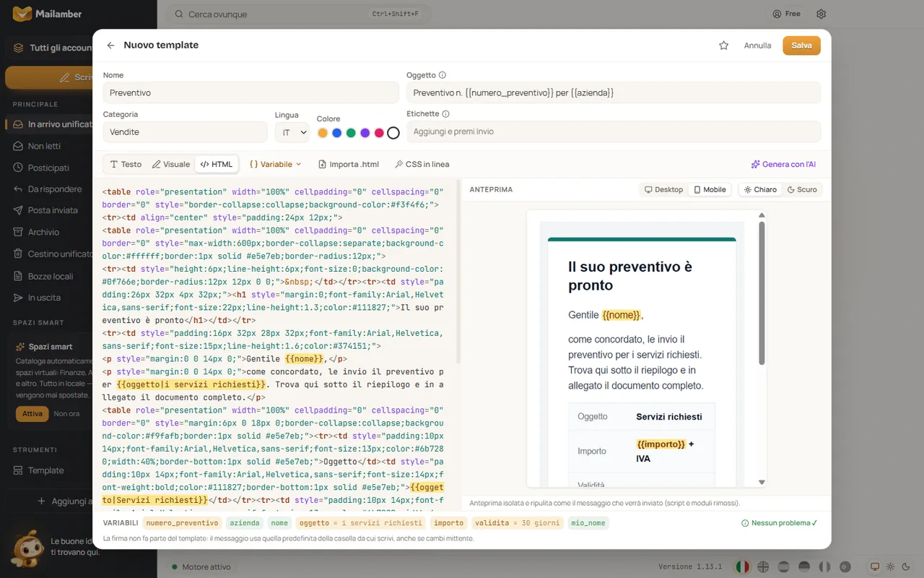Click Genera con l'AI
Viewport: 924px width, 578px height.
click(x=783, y=164)
